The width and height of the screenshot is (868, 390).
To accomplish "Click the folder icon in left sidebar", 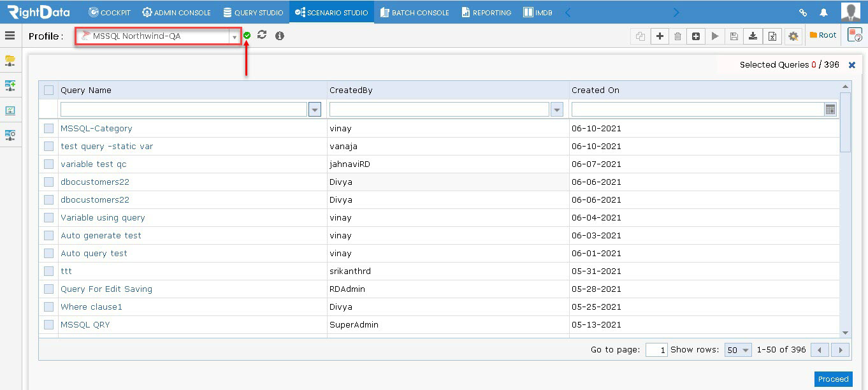I will [x=10, y=61].
